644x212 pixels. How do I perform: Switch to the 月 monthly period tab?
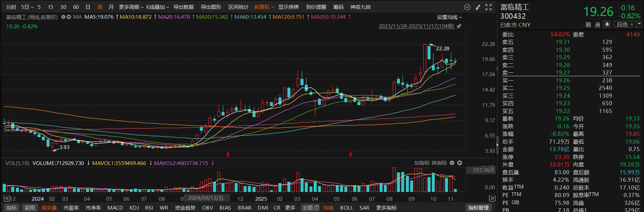click(111, 7)
